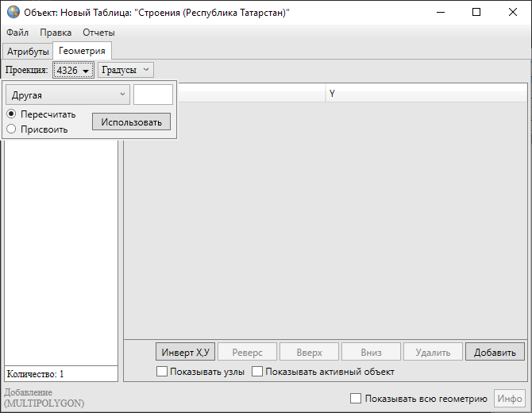Choose the Присвоить radio option
This screenshot has width=532, height=413.
(12, 129)
